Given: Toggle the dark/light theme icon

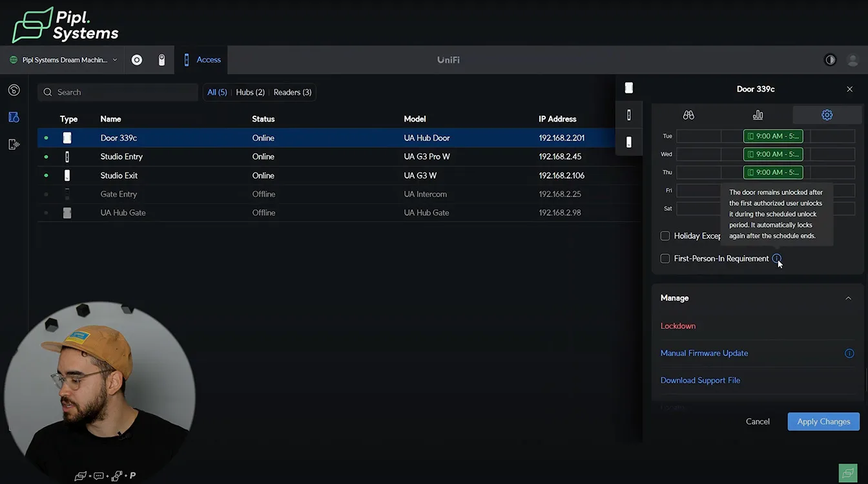Looking at the screenshot, I should click(x=831, y=60).
